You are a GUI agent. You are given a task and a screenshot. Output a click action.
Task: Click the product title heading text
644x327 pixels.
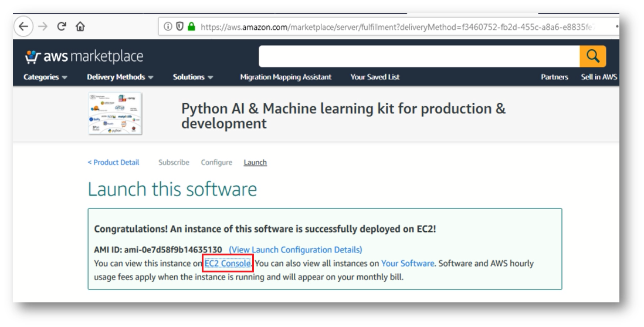(343, 116)
